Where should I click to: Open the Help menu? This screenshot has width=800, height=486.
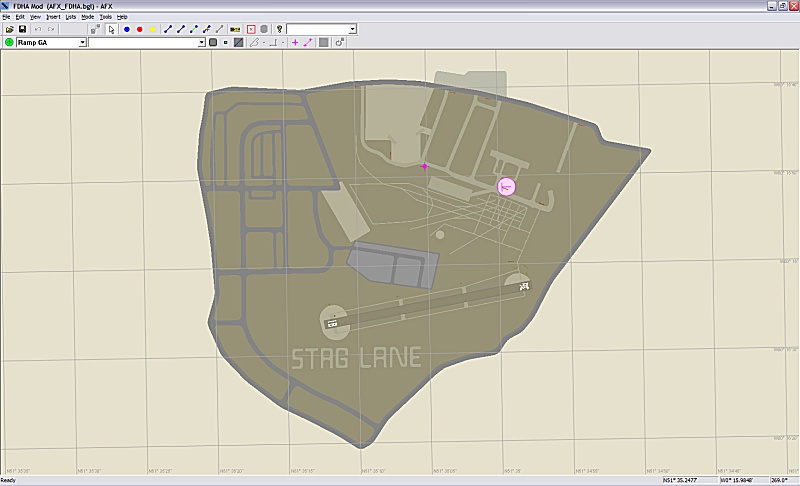click(x=122, y=17)
